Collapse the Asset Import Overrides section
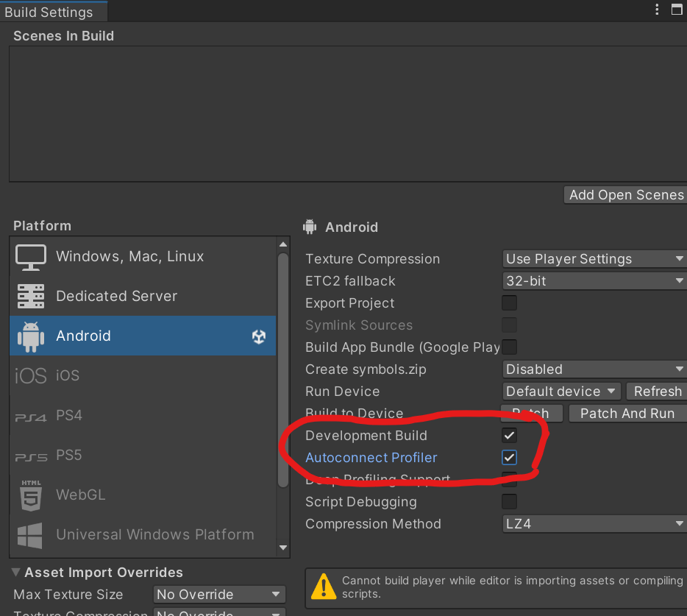This screenshot has height=616, width=687. 15,572
